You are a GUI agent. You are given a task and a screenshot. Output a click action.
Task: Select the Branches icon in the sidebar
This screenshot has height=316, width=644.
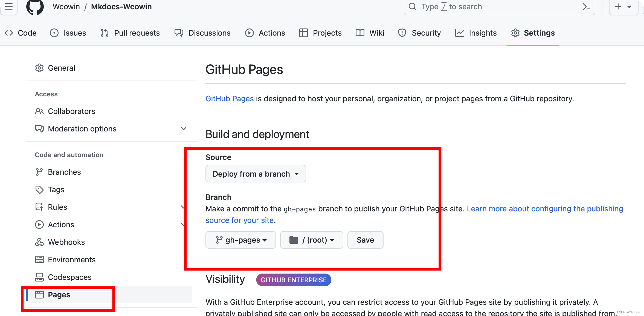(39, 172)
